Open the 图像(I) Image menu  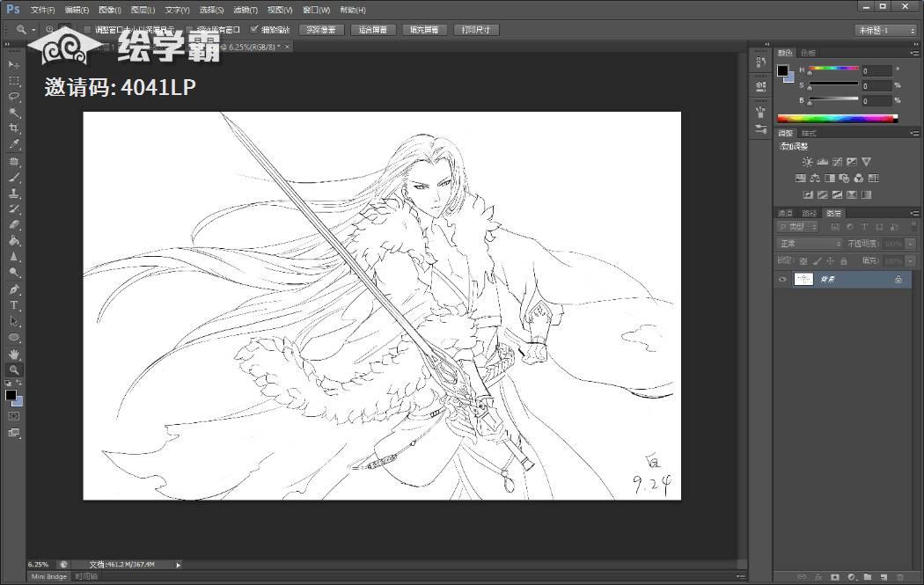pyautogui.click(x=110, y=10)
